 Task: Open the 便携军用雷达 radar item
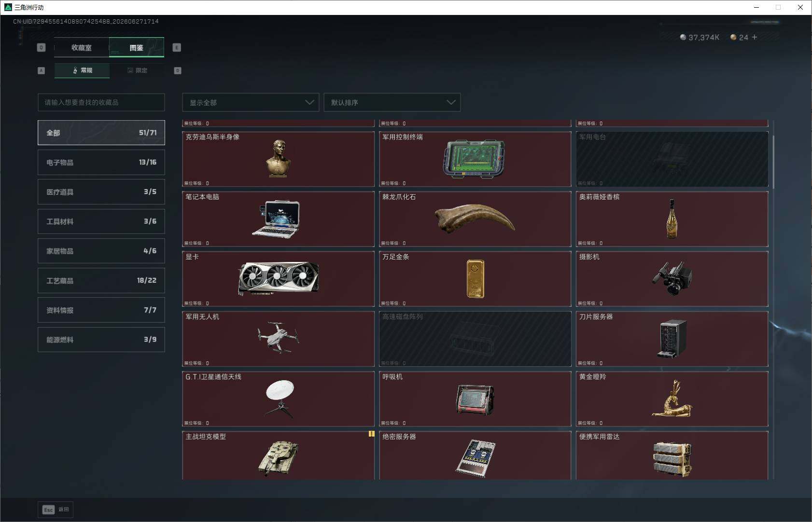pyautogui.click(x=672, y=455)
